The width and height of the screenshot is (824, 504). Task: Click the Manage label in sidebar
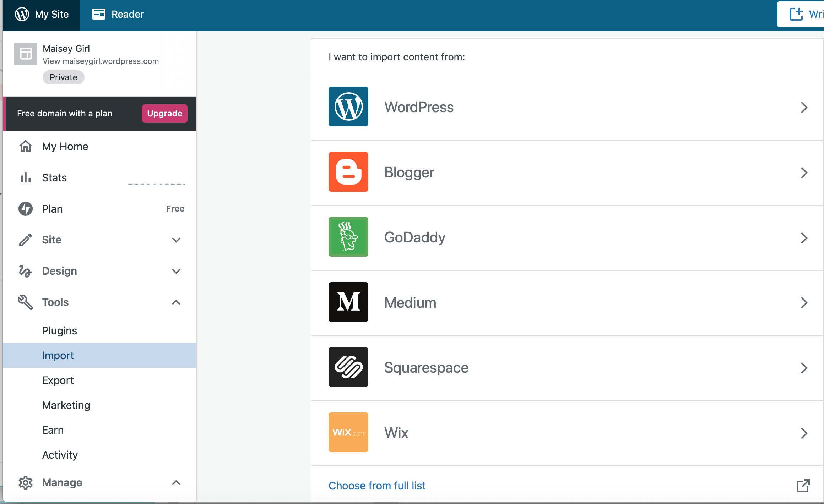pos(62,483)
